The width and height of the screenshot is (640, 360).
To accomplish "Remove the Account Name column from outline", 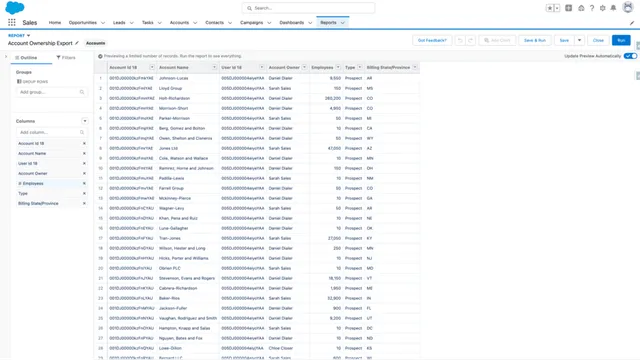I will pyautogui.click(x=84, y=153).
